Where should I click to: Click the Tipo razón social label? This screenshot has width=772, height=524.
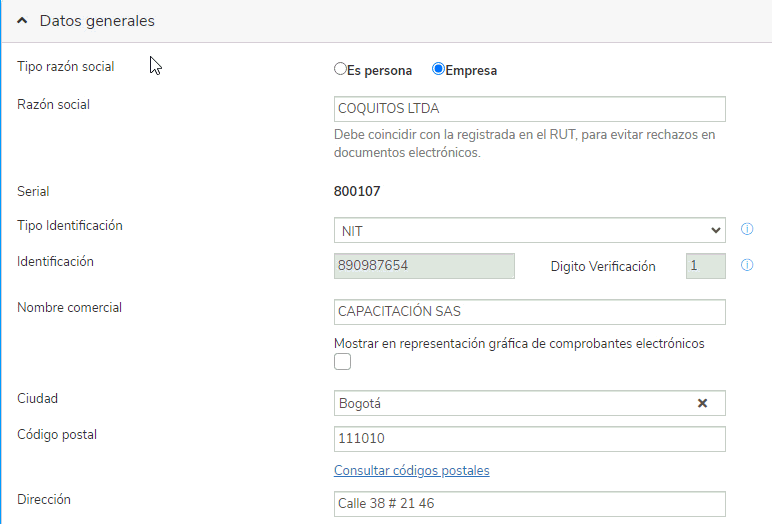[65, 66]
